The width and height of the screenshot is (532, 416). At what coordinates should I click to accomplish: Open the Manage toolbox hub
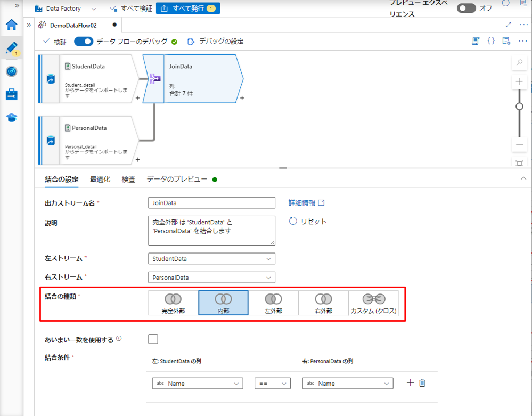(12, 94)
